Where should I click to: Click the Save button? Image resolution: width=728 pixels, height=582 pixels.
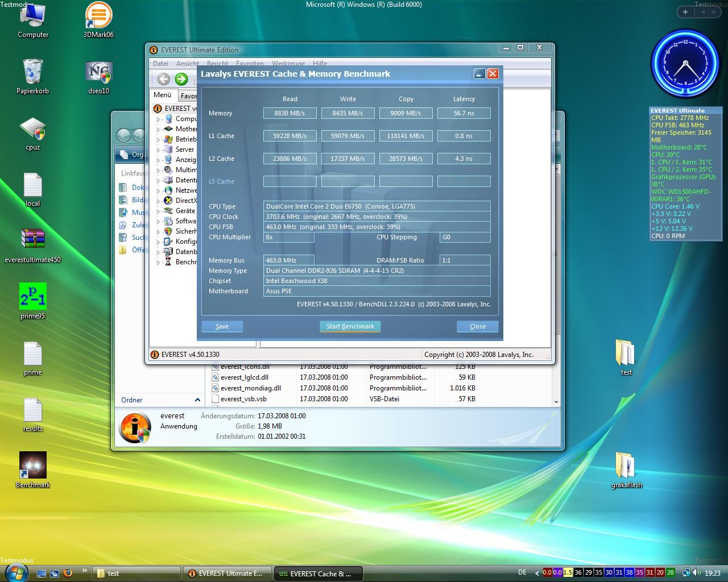click(222, 326)
